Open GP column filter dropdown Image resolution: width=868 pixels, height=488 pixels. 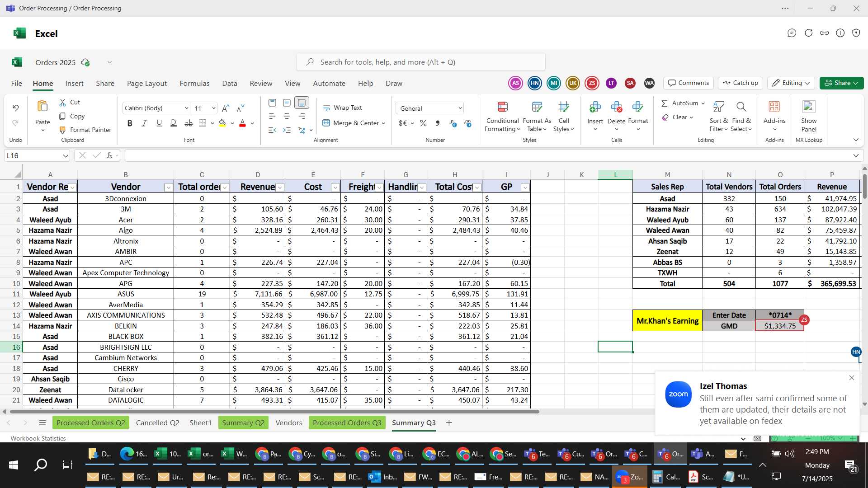point(525,188)
